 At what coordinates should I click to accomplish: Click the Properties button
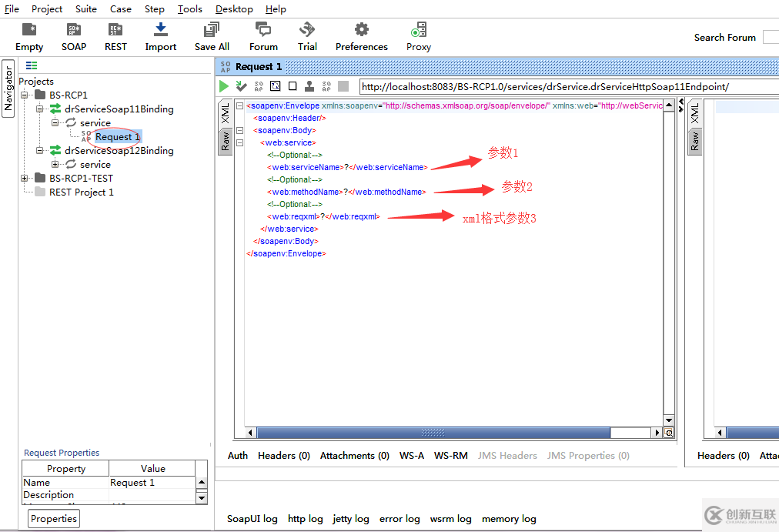click(53, 519)
